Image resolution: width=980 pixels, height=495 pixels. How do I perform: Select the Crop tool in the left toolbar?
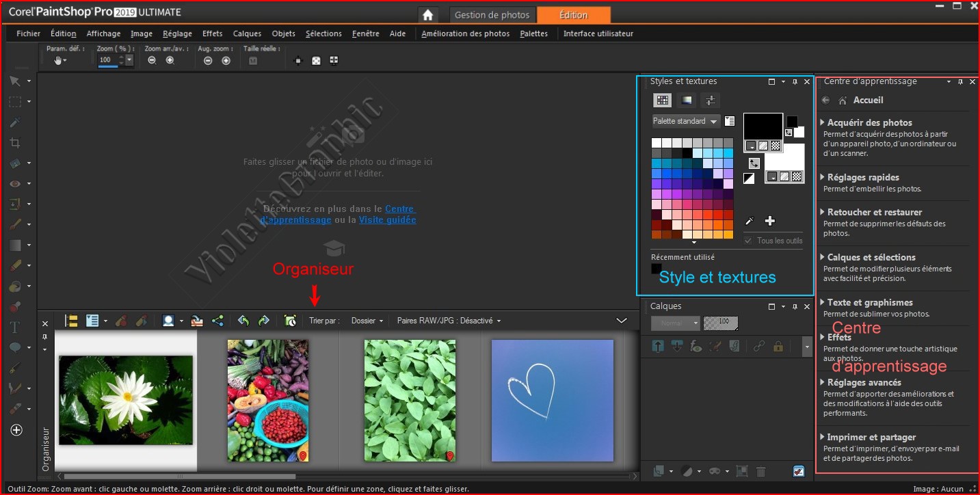pyautogui.click(x=15, y=143)
